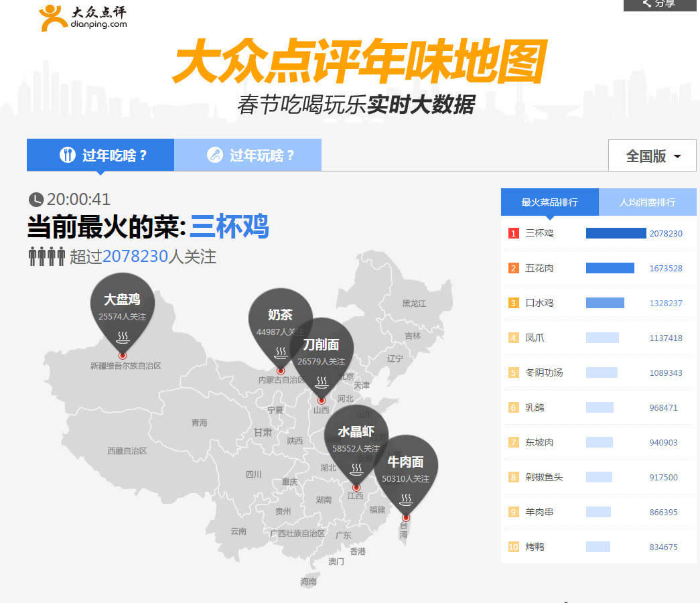
Task: Click rank 4 badge next to 凤爪
Action: click(x=513, y=338)
